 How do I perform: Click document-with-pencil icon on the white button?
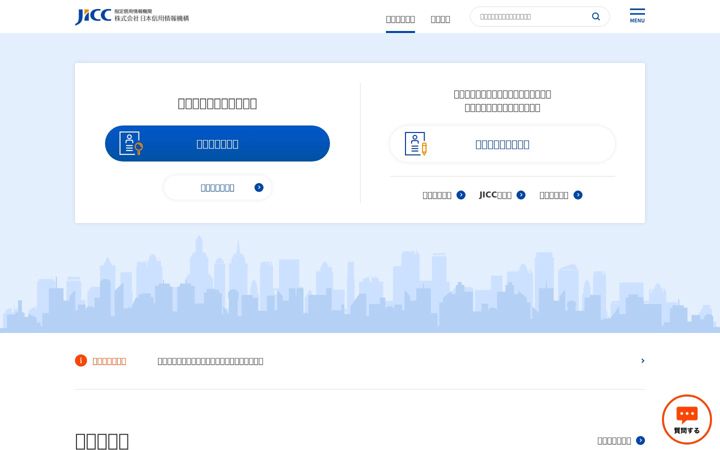coord(416,144)
